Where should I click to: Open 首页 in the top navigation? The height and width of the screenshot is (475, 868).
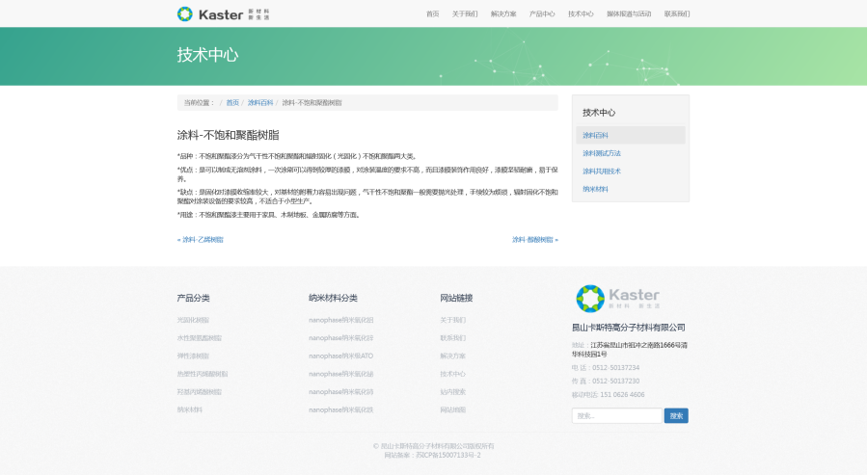coord(432,13)
